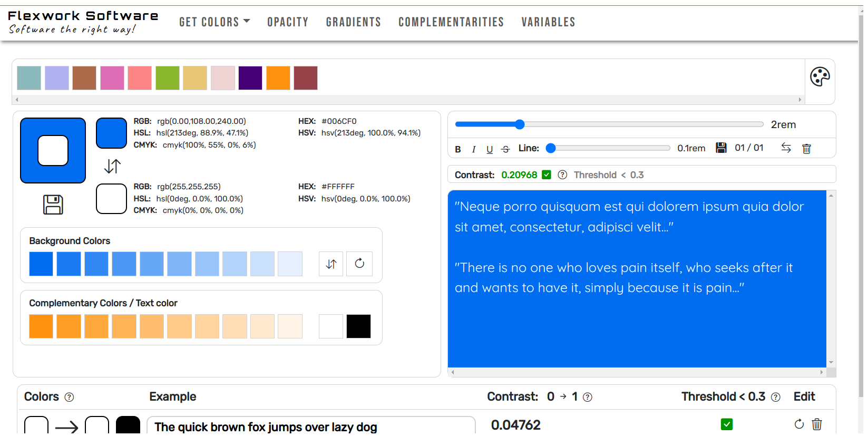Click the 0.20968 contrast value
868x436 pixels.
pos(519,175)
